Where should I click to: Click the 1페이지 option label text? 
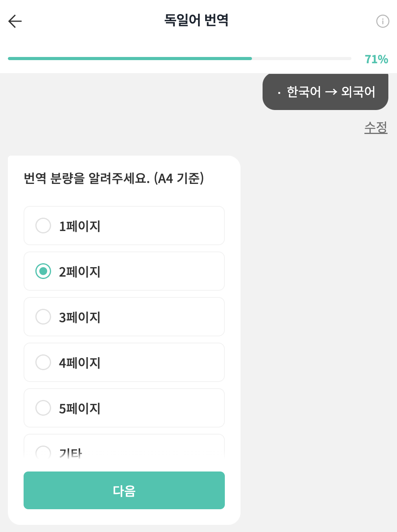tap(80, 226)
